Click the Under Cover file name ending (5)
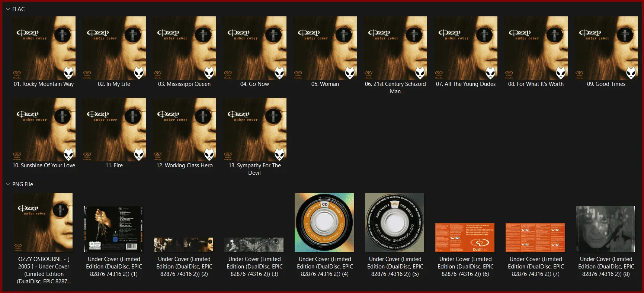This screenshot has width=644, height=293. 395,267
